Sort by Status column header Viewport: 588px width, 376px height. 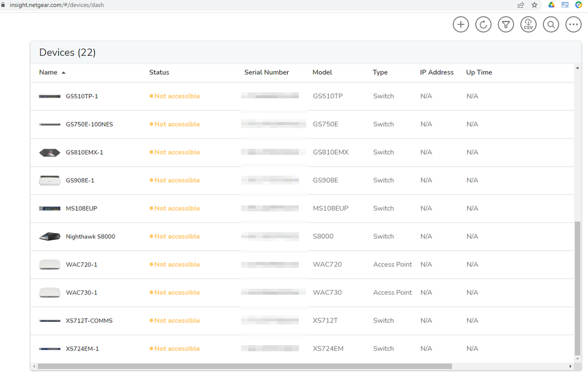(159, 72)
